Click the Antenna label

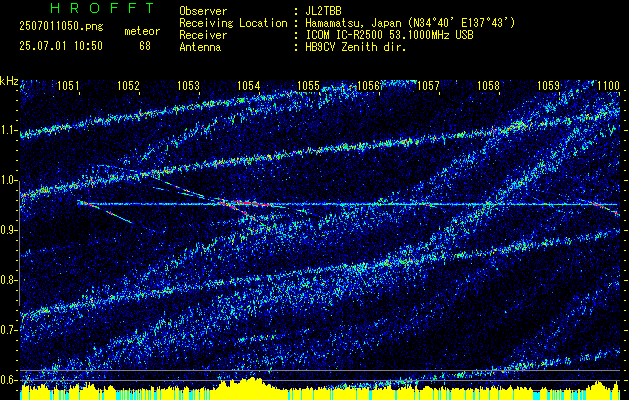[200, 47]
